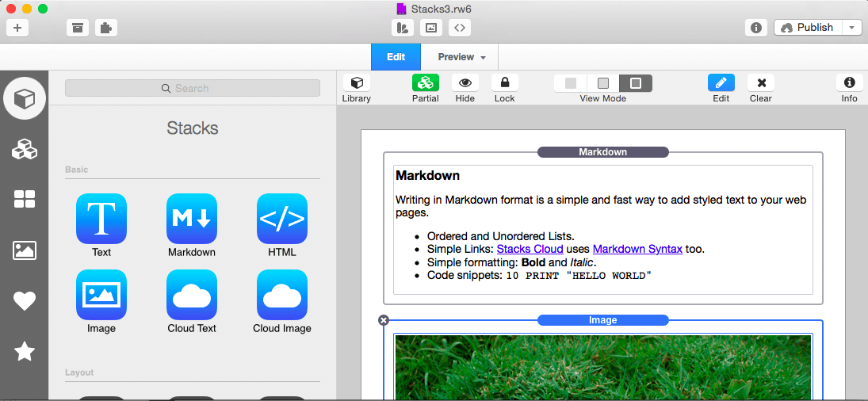Screen dimensions: 868x401
Task: Click the Text stack icon
Action: (x=101, y=219)
